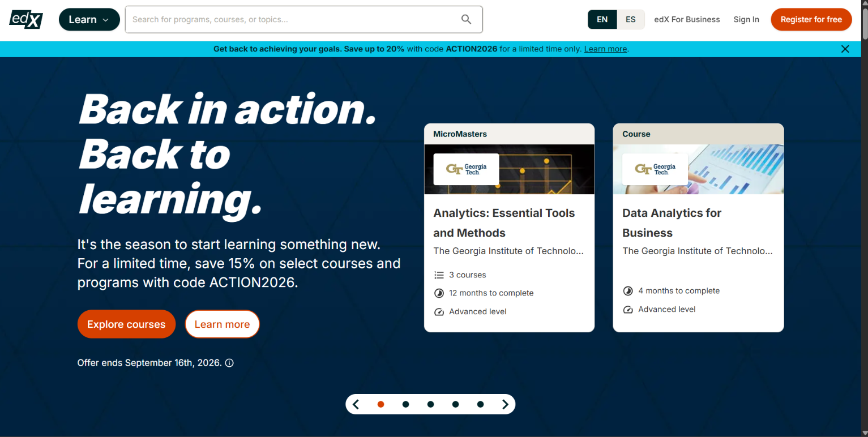Image resolution: width=868 pixels, height=437 pixels.
Task: Open Learn more link in promo banner
Action: point(605,49)
